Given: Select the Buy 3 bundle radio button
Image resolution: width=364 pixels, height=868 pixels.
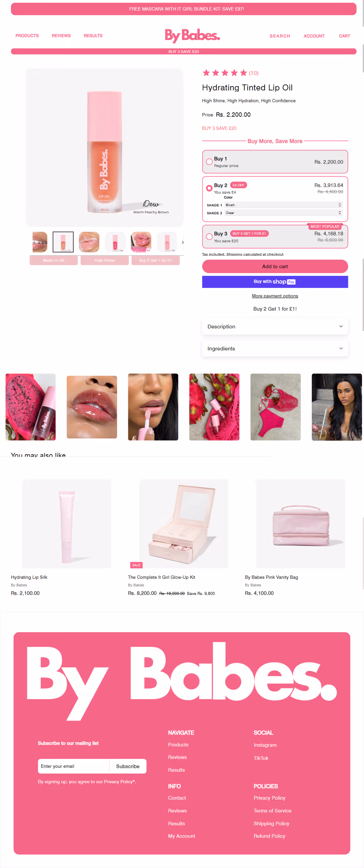Looking at the screenshot, I should (x=209, y=237).
